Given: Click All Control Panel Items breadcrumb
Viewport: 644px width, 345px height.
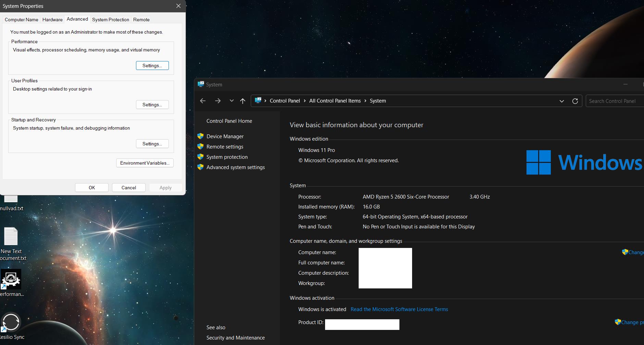Looking at the screenshot, I should click(335, 101).
